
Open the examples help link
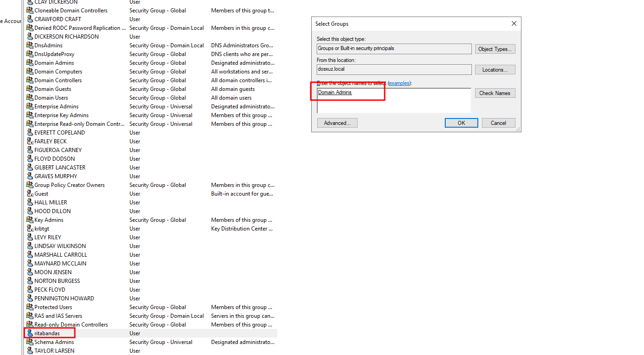[x=399, y=83]
